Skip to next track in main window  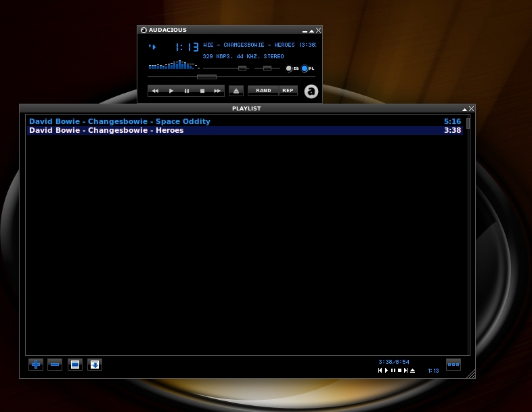tap(217, 91)
